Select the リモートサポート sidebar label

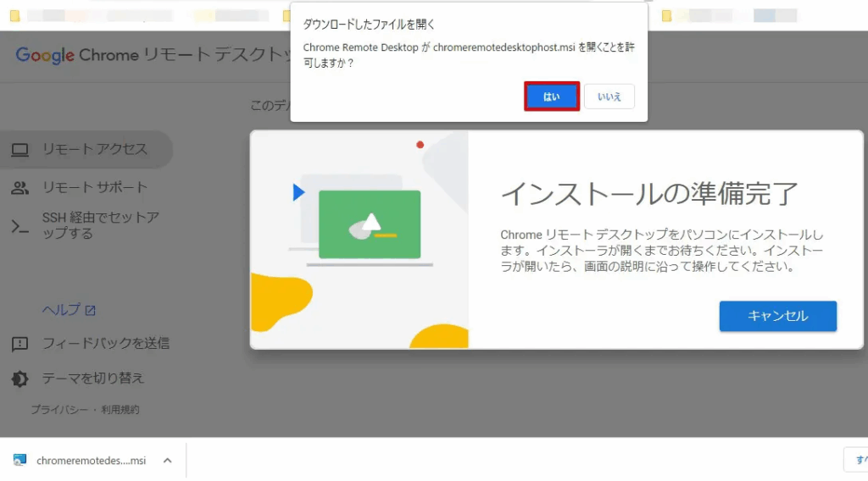click(x=95, y=188)
